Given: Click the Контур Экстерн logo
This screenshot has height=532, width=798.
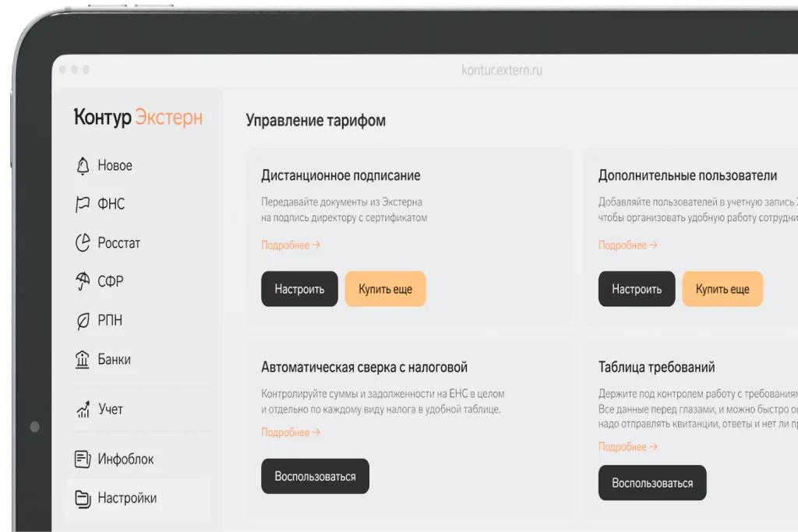Looking at the screenshot, I should [x=138, y=117].
